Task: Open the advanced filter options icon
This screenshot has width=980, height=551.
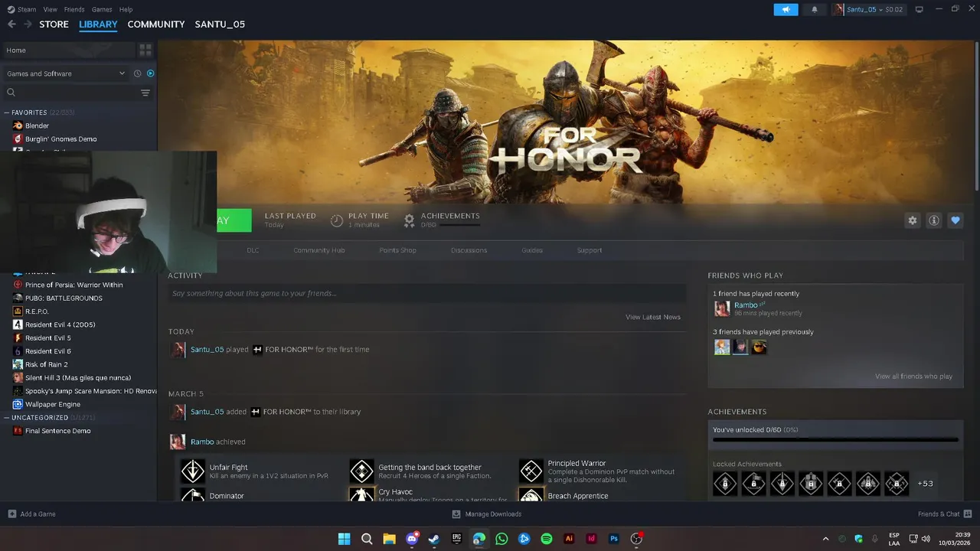Action: click(145, 93)
